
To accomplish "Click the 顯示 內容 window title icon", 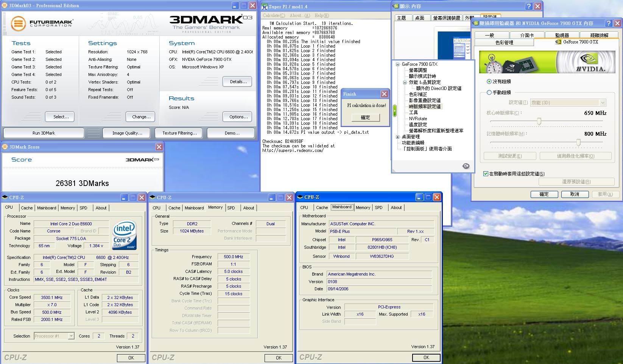I will pos(396,6).
